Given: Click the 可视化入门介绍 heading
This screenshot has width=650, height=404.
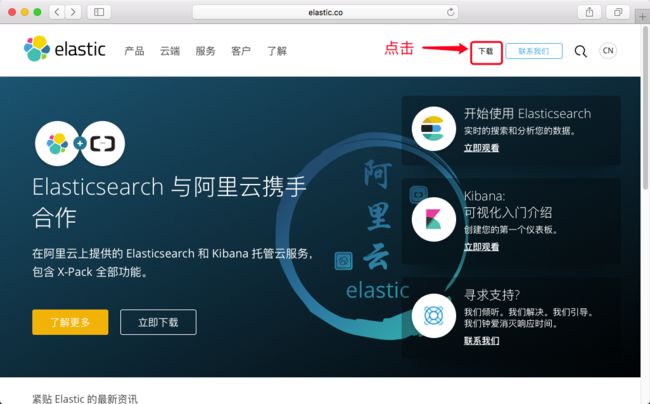Looking at the screenshot, I should tap(508, 213).
